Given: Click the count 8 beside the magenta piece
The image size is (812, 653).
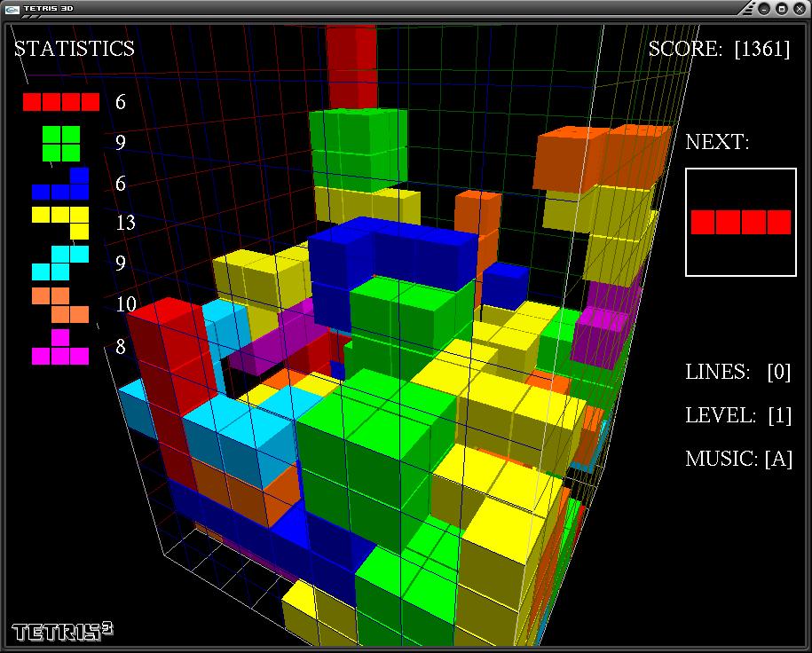Looking at the screenshot, I should click(x=120, y=347).
